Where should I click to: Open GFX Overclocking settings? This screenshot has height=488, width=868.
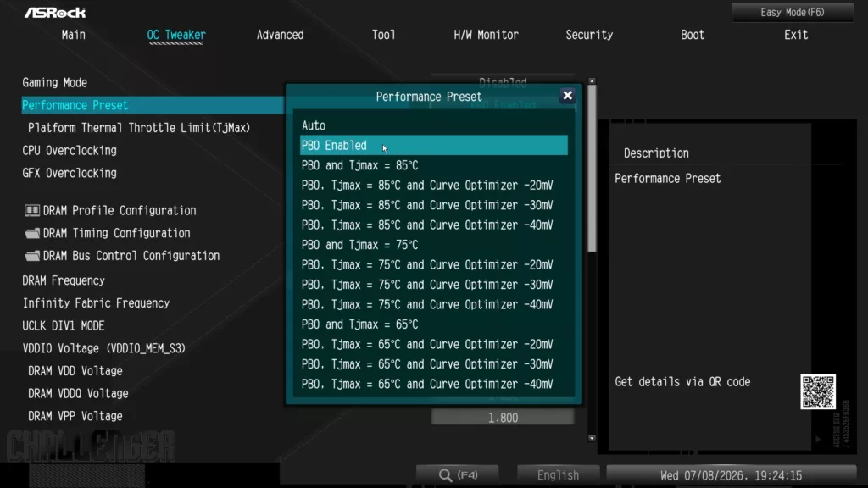(70, 173)
